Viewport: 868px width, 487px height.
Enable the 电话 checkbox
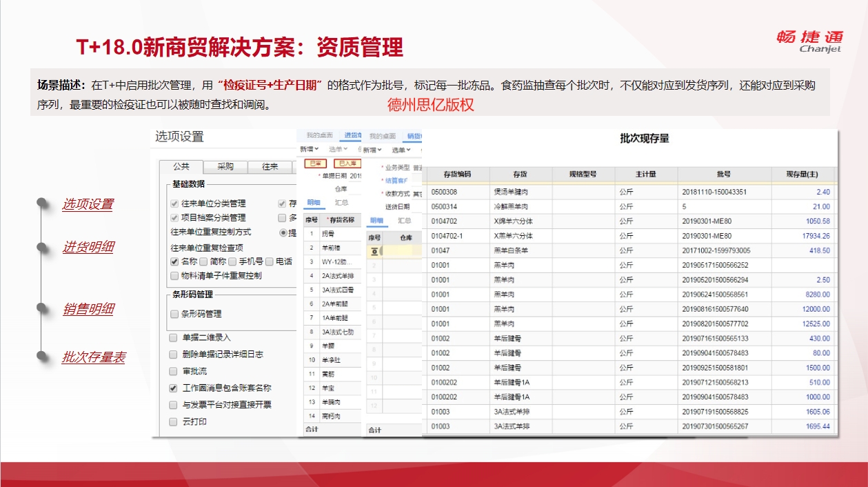click(x=270, y=261)
